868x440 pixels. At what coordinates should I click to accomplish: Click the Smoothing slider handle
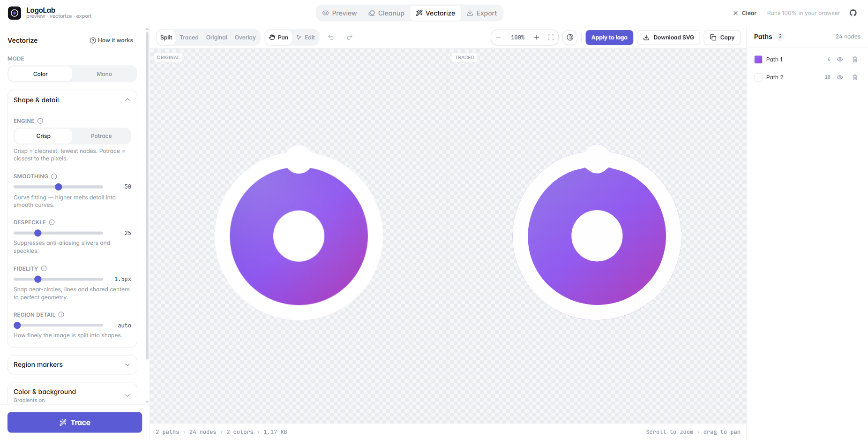click(x=59, y=187)
